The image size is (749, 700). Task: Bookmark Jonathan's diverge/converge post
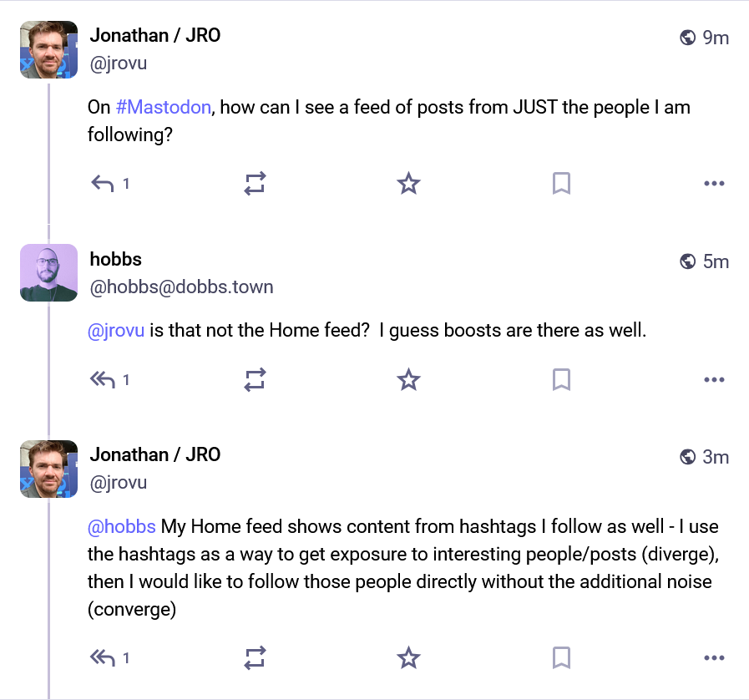[x=561, y=658]
